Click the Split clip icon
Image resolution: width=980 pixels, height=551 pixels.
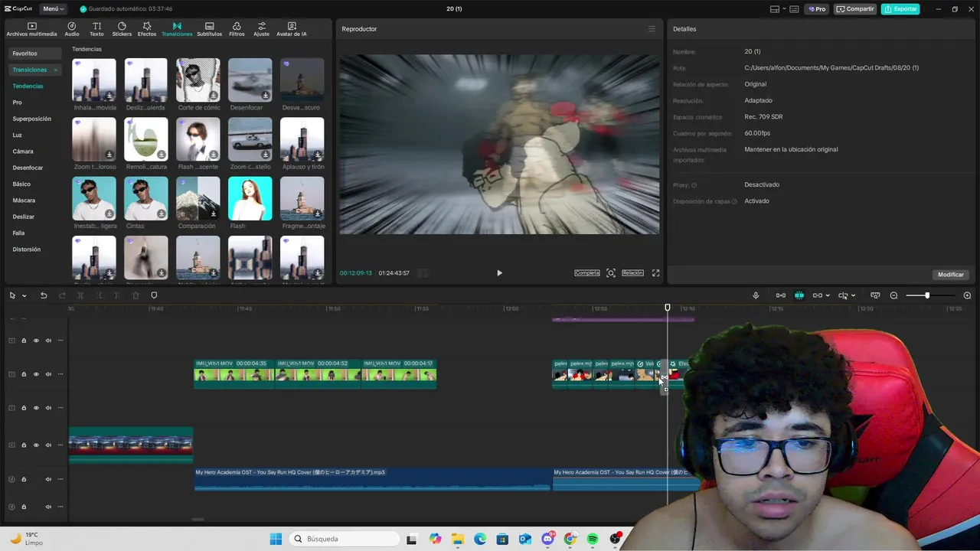click(80, 295)
